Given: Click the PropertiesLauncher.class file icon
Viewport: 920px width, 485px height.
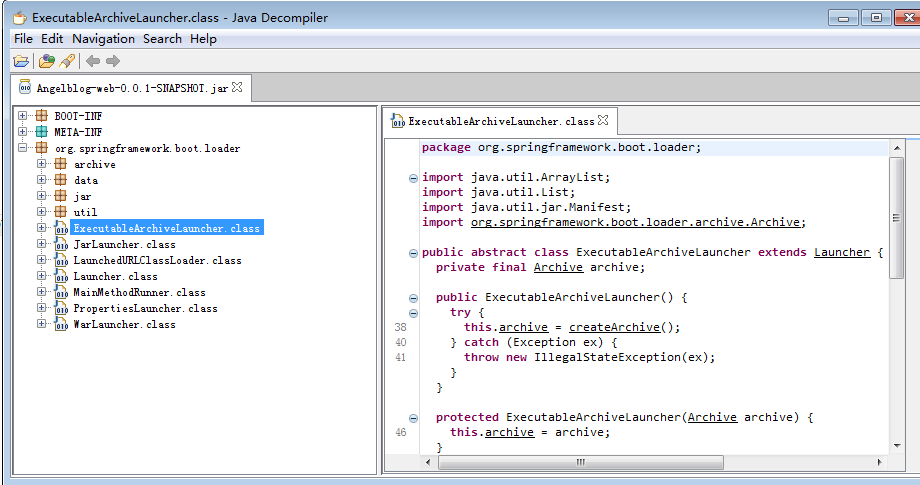Looking at the screenshot, I should (x=61, y=308).
